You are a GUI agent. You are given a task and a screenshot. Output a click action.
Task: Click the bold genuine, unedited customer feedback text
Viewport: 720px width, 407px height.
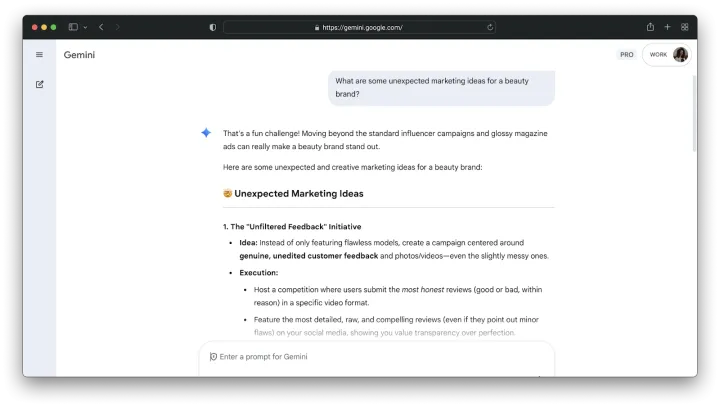pos(309,256)
